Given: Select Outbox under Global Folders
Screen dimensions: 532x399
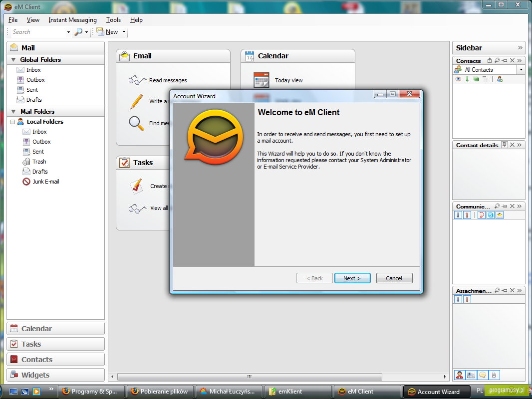Looking at the screenshot, I should coord(35,80).
